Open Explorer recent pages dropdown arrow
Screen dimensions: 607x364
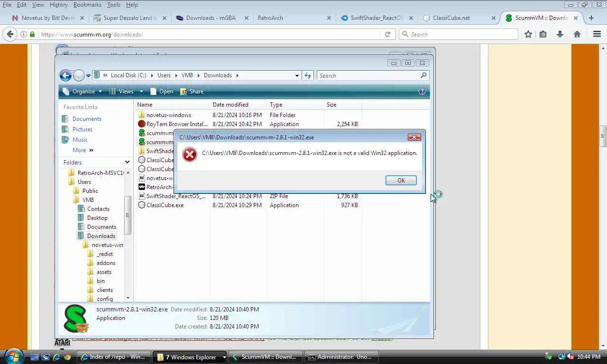click(x=88, y=75)
